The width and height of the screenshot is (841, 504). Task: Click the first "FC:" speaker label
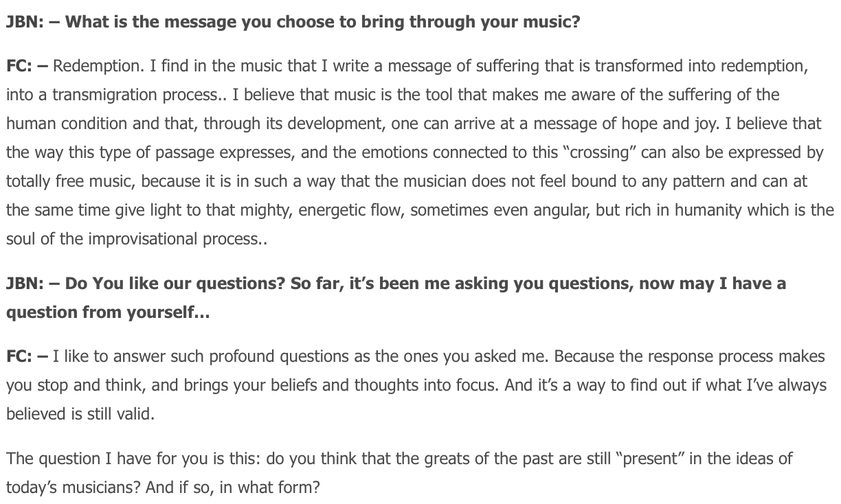coord(19,66)
